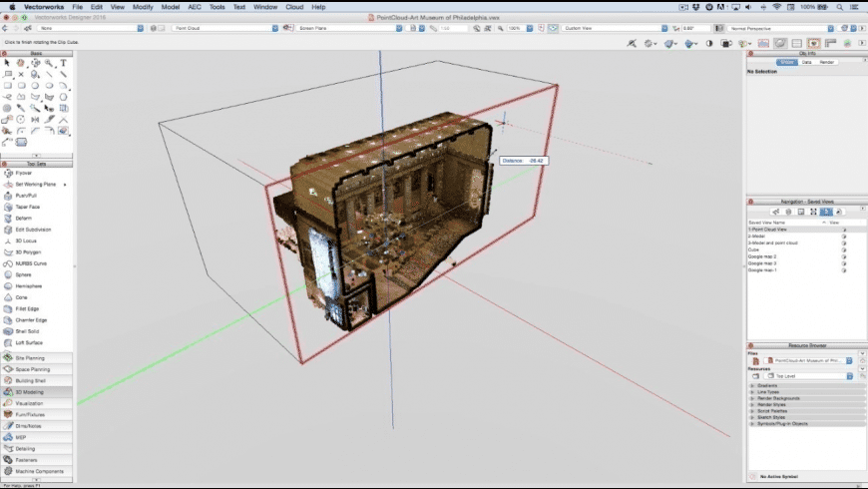The image size is (868, 489).
Task: Pick the NURBS Curve tool
Action: [29, 263]
